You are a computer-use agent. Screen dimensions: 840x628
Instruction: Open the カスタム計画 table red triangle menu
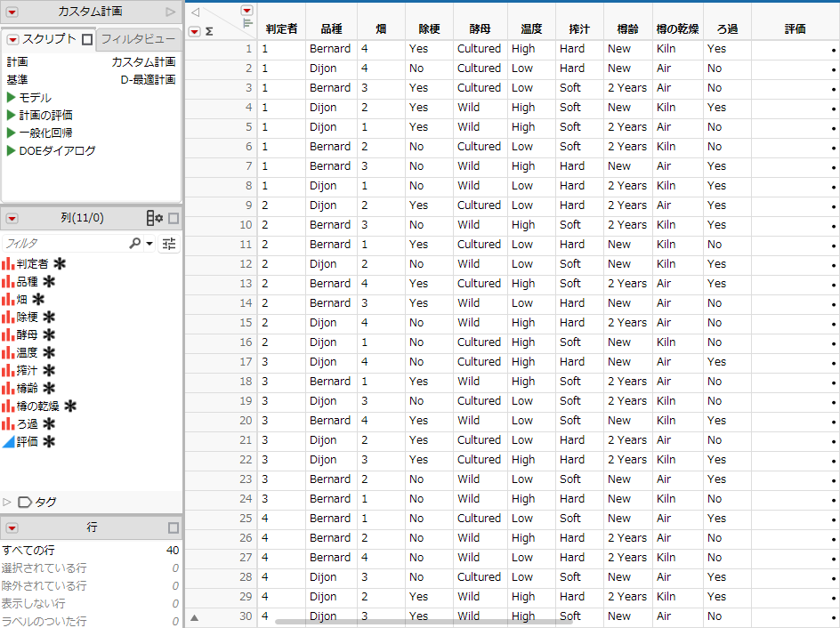pyautogui.click(x=12, y=12)
